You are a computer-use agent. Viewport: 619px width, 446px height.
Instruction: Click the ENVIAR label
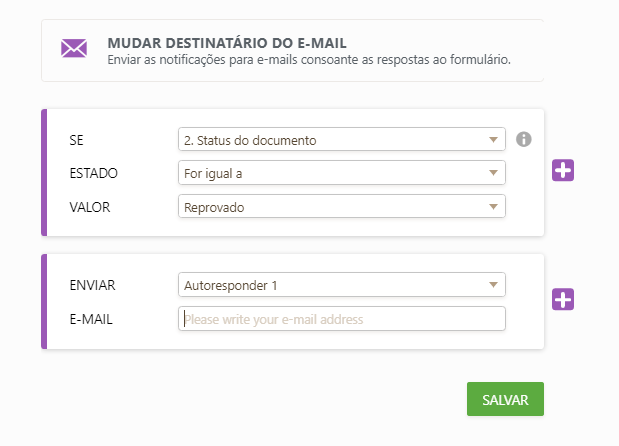click(92, 285)
